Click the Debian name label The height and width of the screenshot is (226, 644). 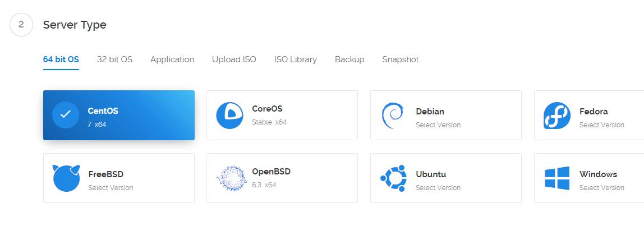click(x=430, y=112)
